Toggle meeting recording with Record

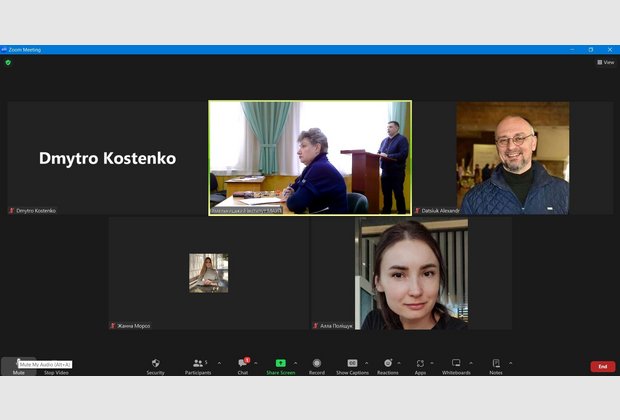click(x=317, y=366)
